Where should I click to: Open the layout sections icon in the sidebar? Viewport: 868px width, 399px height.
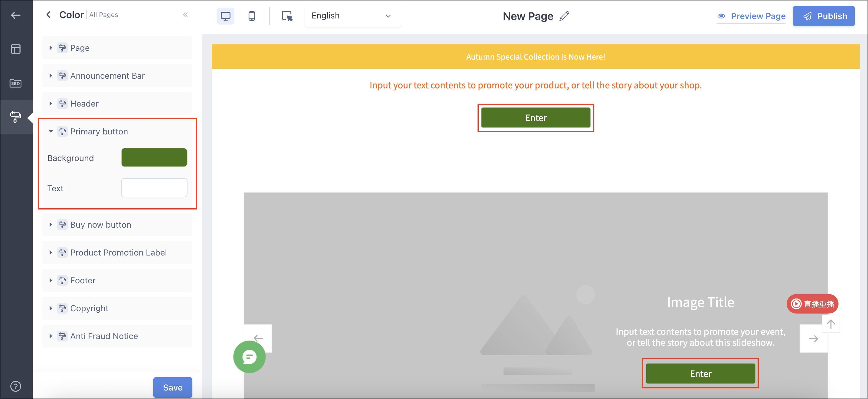coord(15,49)
